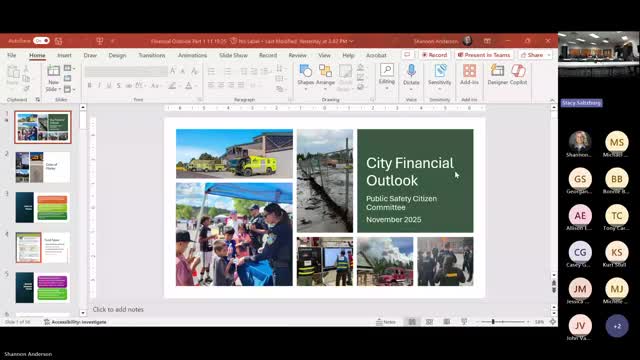Switch to Reading View
This screenshot has height=360, width=640.
click(x=447, y=322)
